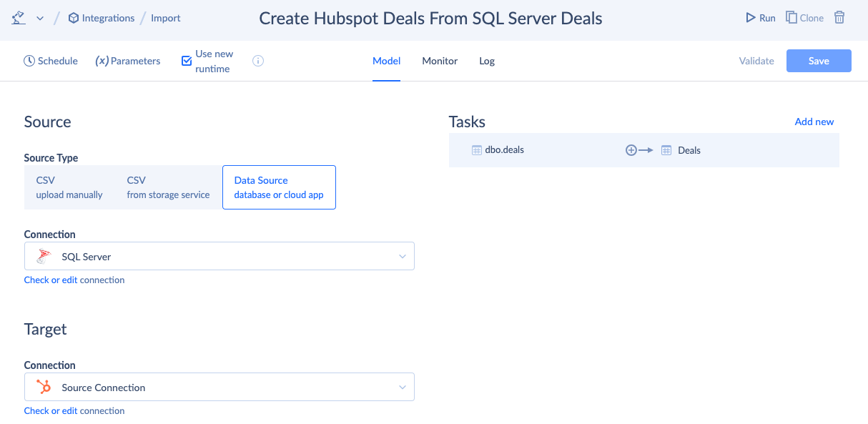Viewport: 868px width, 424px height.
Task: Click the Deals target table icon
Action: pos(666,150)
